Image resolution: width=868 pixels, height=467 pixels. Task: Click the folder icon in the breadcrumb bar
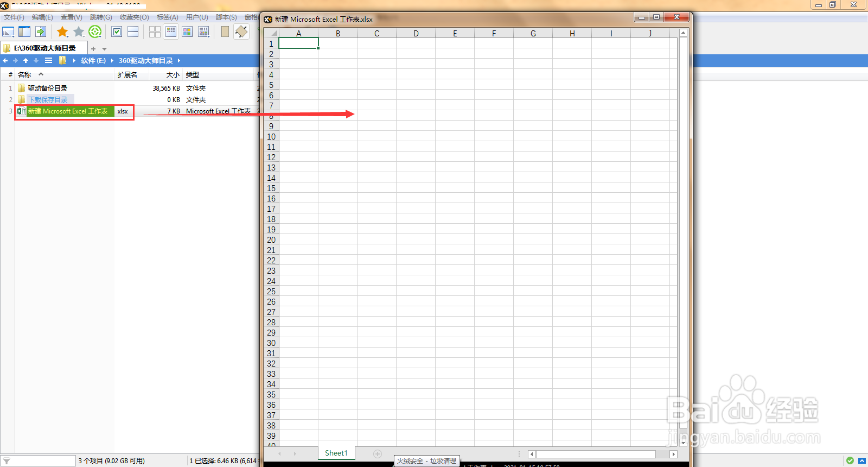pyautogui.click(x=62, y=61)
